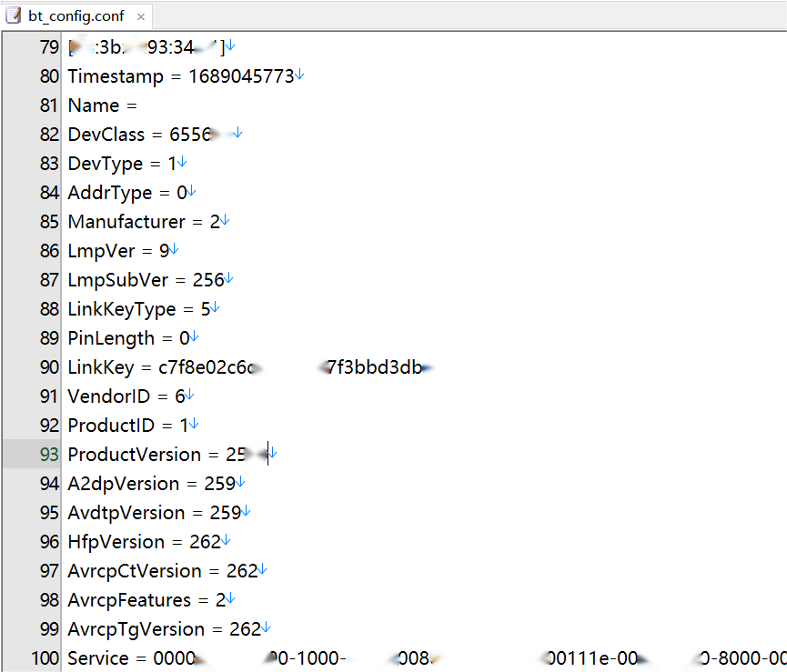787x672 pixels.
Task: Click line number 93 in the gutter
Action: coord(49,455)
